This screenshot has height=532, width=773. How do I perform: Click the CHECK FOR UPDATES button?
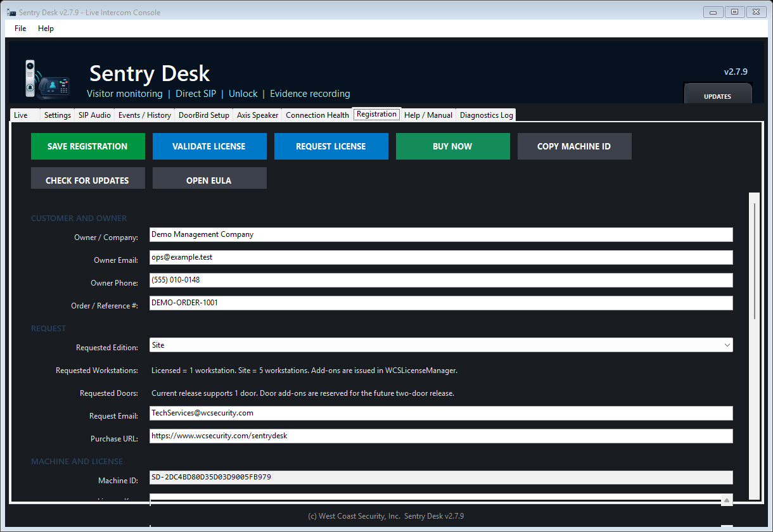[87, 179]
